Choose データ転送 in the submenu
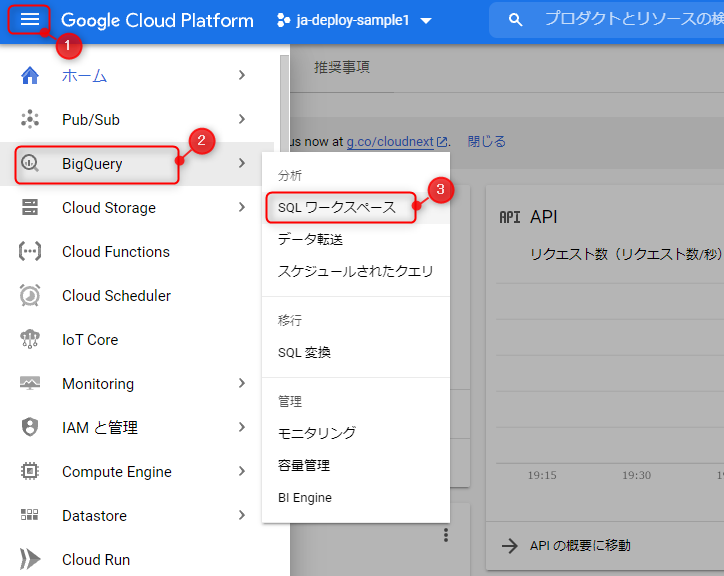724x576 pixels. (x=310, y=240)
